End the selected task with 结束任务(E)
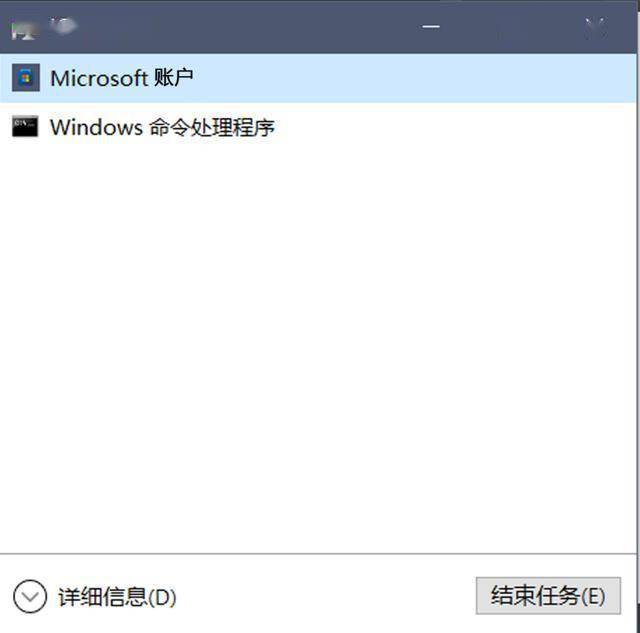The width and height of the screenshot is (640, 633). coord(548,595)
